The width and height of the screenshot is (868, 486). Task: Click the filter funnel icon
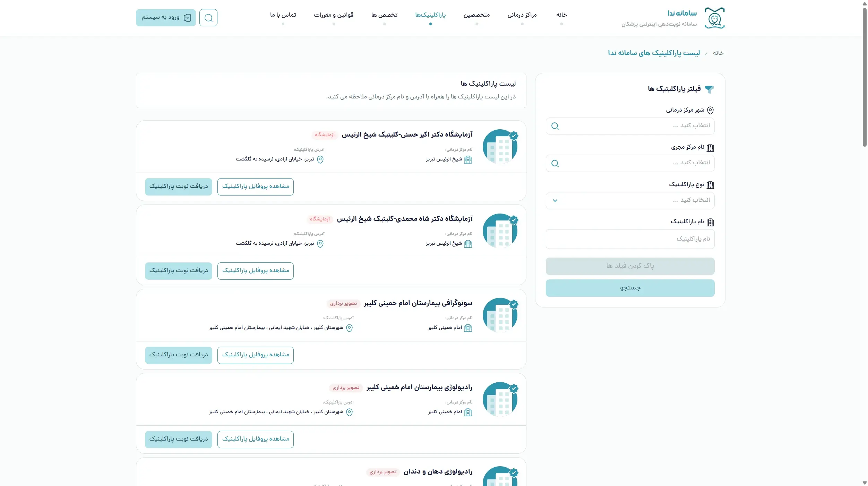[x=710, y=89]
